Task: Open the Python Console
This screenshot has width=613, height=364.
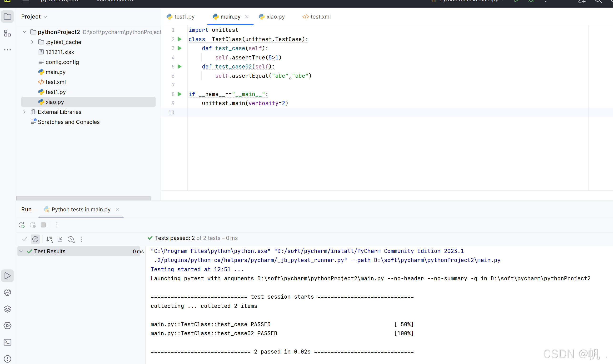Action: click(8, 292)
